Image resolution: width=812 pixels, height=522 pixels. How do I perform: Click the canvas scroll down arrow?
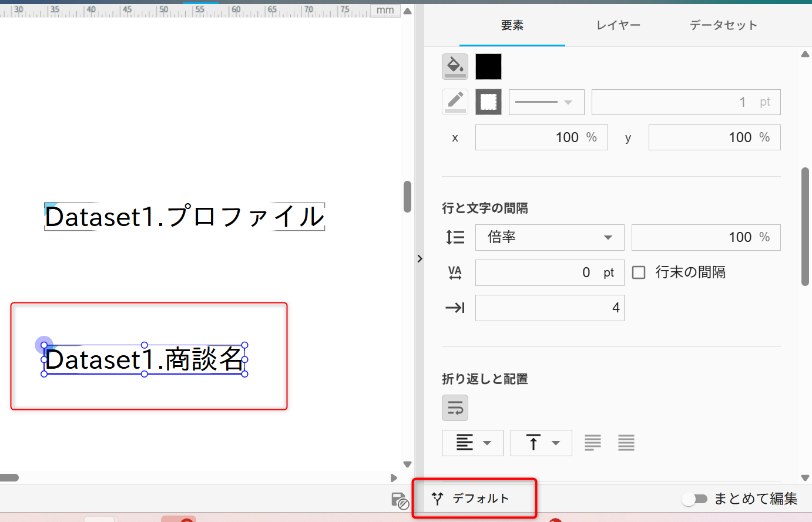(x=408, y=464)
